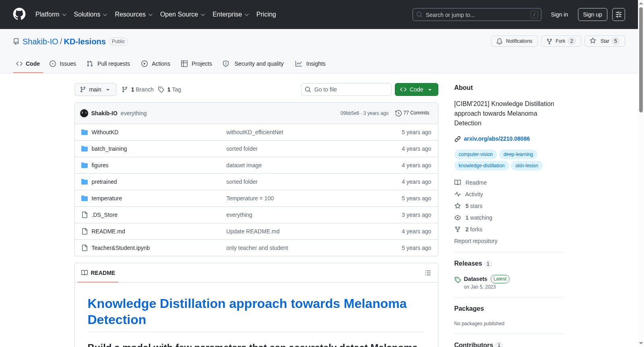Star the repository with Star button
644x347 pixels.
click(x=605, y=41)
